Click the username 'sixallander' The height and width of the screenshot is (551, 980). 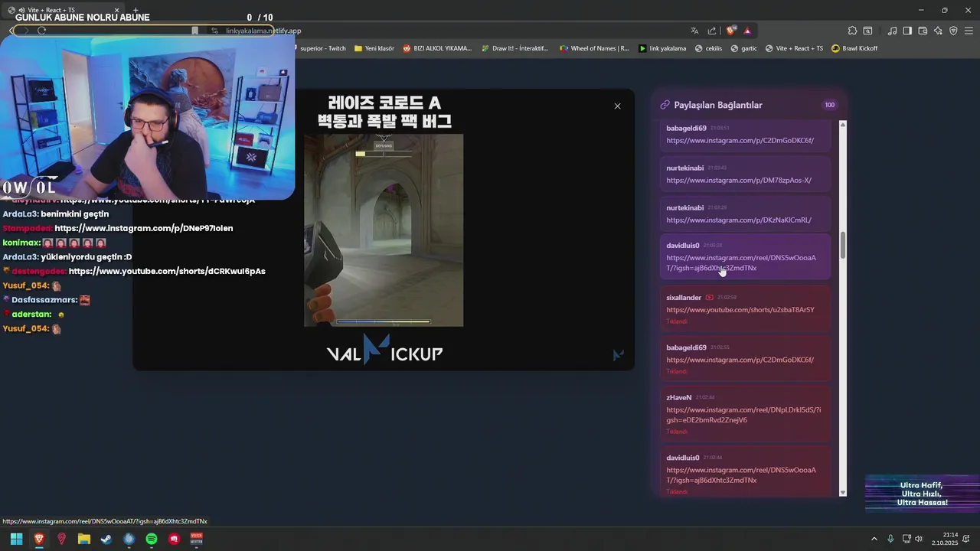point(684,297)
